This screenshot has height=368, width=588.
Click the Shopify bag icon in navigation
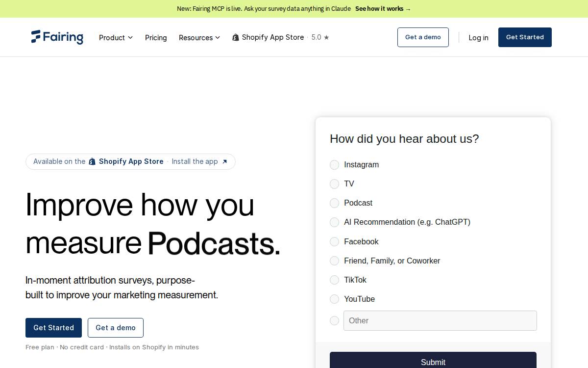point(236,37)
